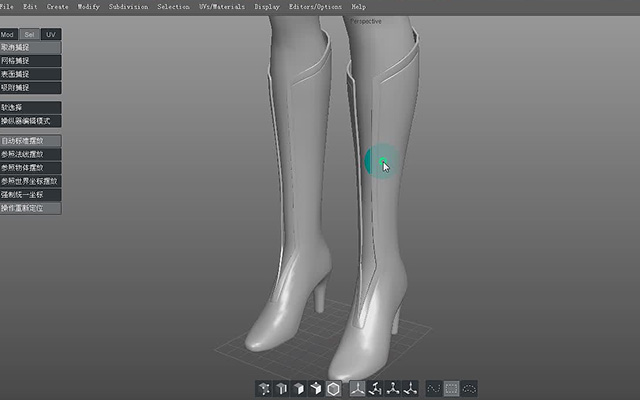Image resolution: width=640 pixels, height=400 pixels.
Task: Switch to edge selection mode icon
Action: pos(281,389)
